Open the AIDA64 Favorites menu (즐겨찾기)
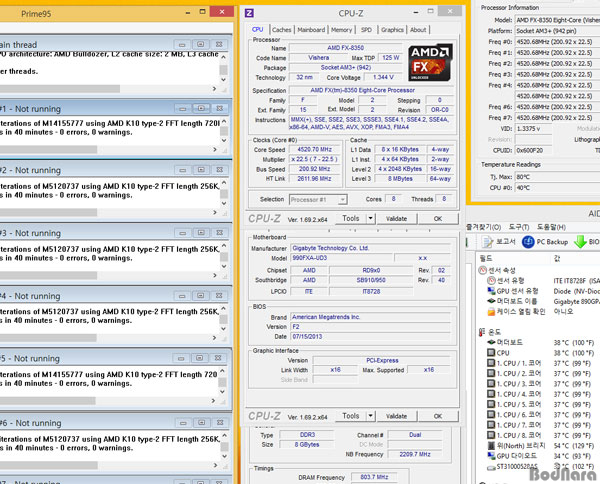600x484 pixels. 483,227
